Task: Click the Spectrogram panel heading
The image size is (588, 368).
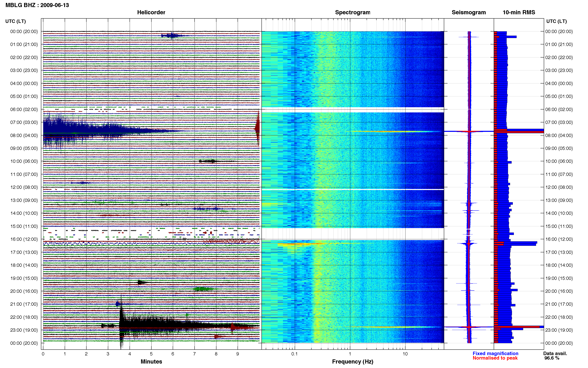Action: tap(353, 12)
